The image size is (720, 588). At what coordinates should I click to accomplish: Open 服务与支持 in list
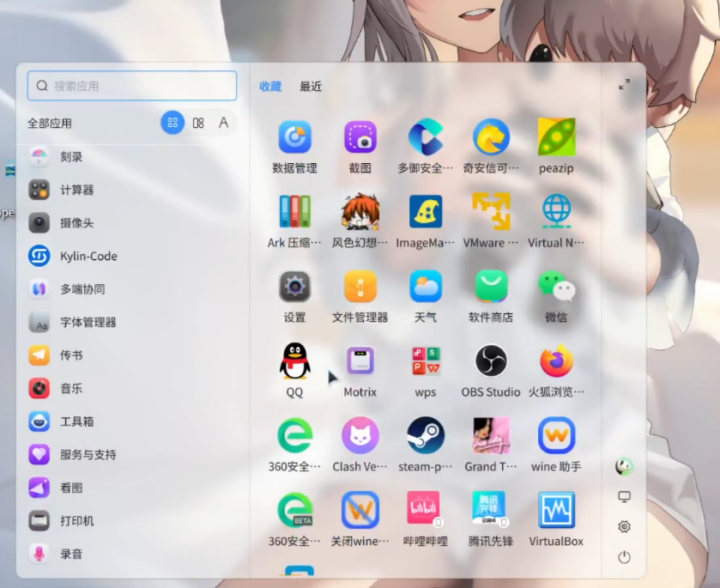tap(132, 454)
